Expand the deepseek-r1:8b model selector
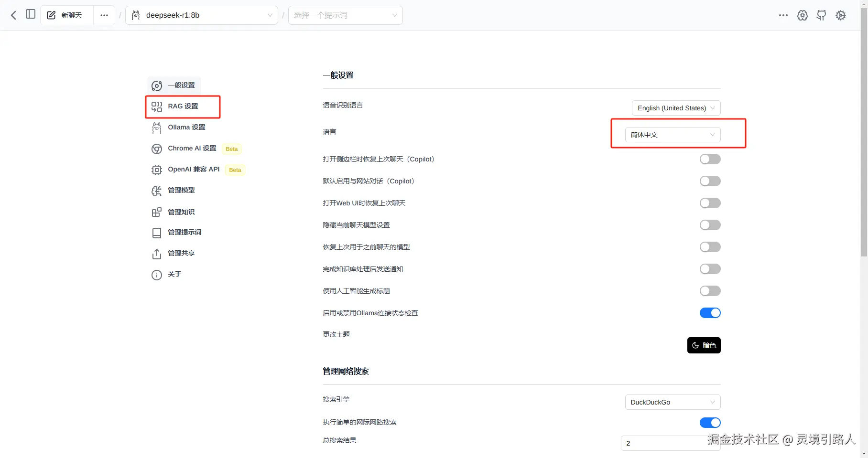868x458 pixels. (x=201, y=15)
